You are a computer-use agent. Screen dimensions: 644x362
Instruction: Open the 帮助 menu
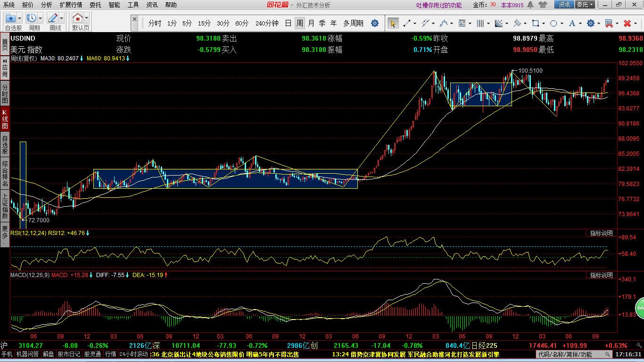pyautogui.click(x=171, y=5)
